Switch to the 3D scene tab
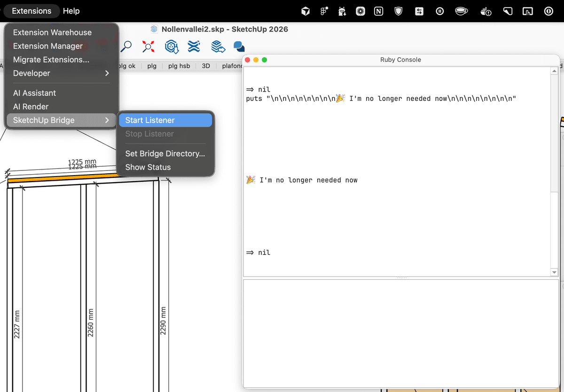This screenshot has height=392, width=564. [x=205, y=66]
